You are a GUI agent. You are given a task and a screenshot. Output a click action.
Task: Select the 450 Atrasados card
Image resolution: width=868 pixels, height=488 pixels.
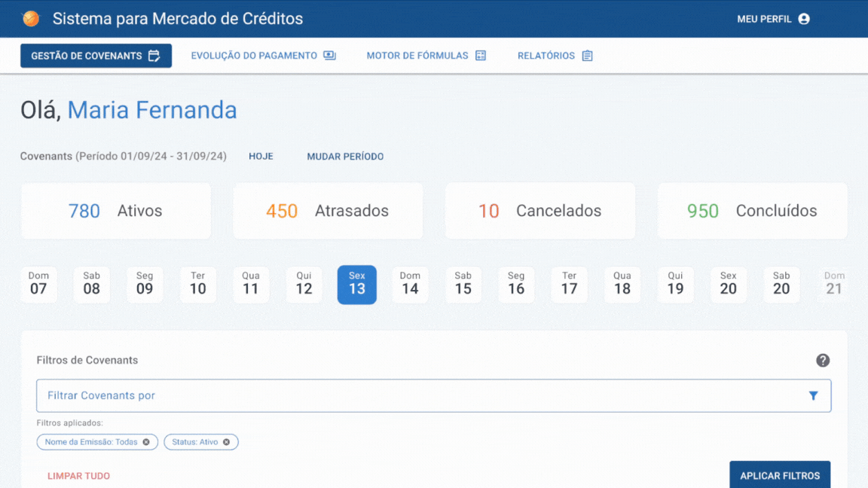click(328, 211)
